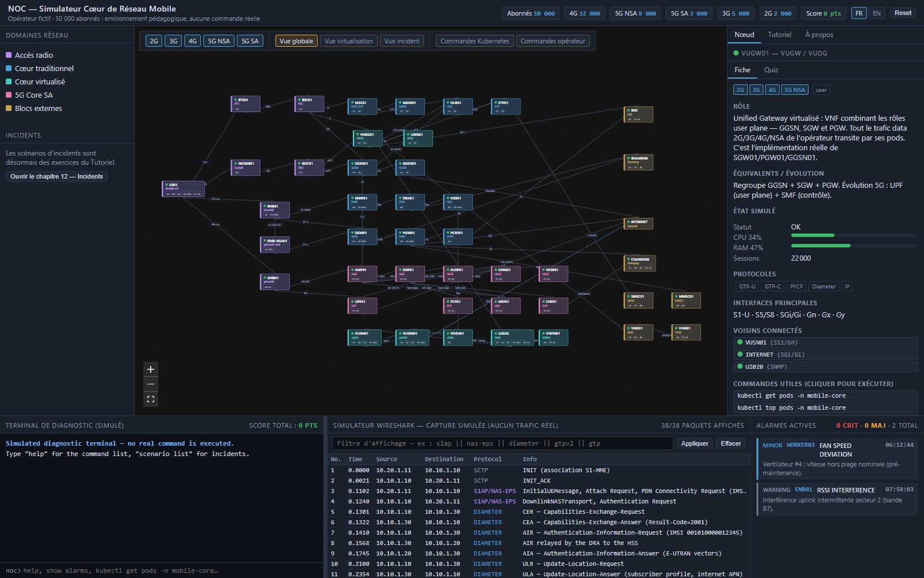Select the BTS01 radio node
Viewport: 924px width, 578px height.
tap(245, 104)
